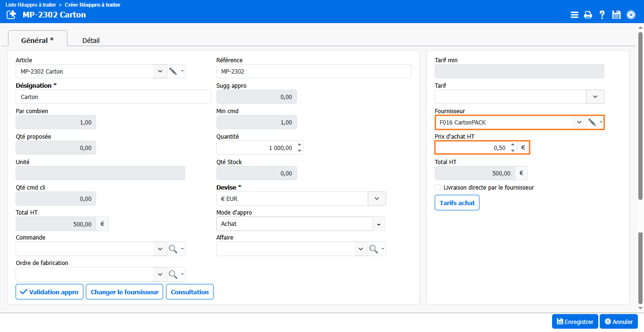644x332 pixels.
Task: Expand the Devise currency dropdown
Action: point(377,199)
